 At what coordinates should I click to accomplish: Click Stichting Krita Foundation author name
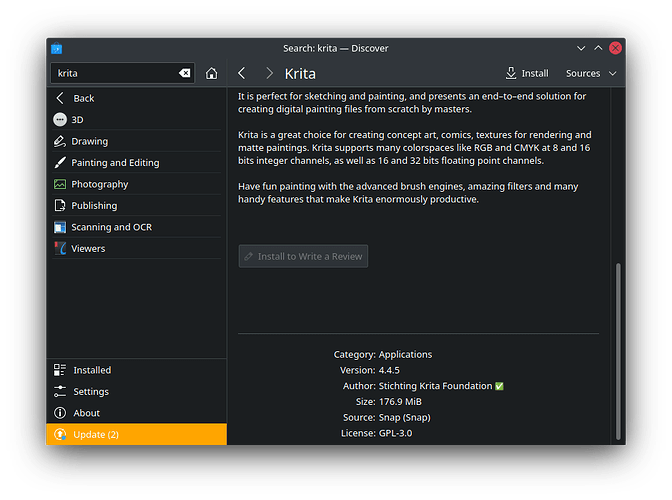435,386
